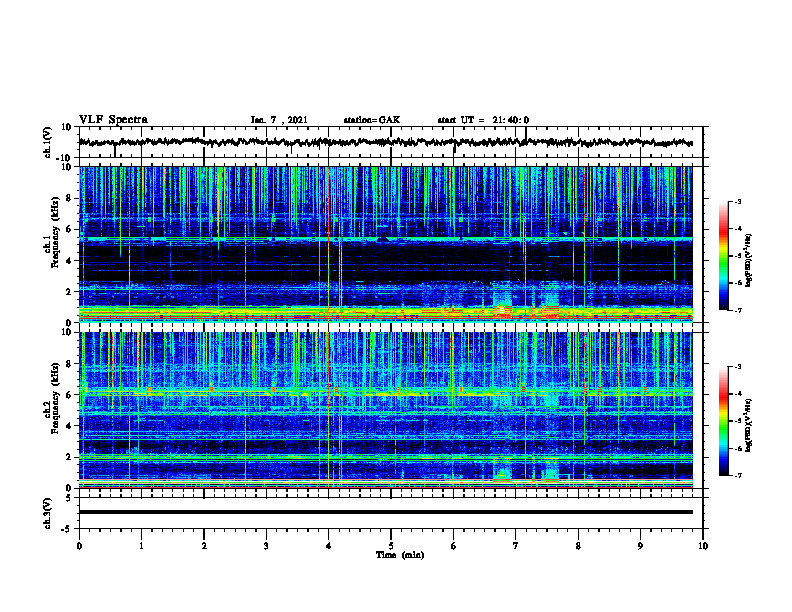Screen dimensions: 792x612
Task: Click the "start UT = 21:40:0" label
Action: tap(483, 120)
